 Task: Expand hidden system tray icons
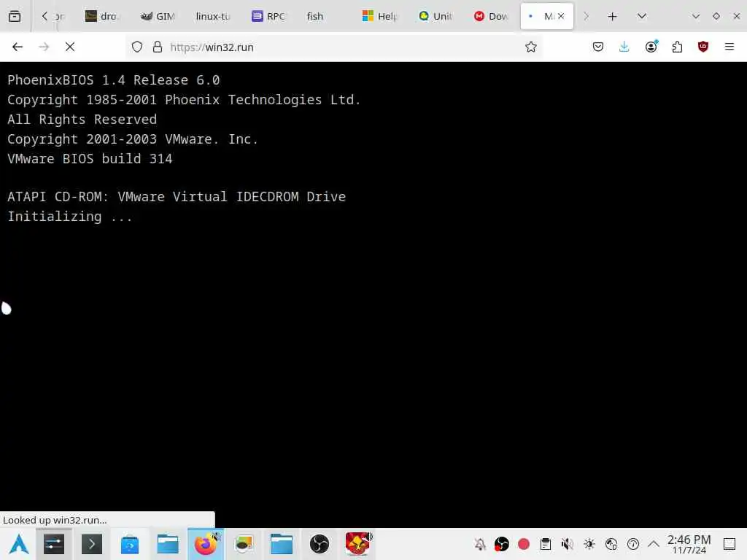pos(654,544)
